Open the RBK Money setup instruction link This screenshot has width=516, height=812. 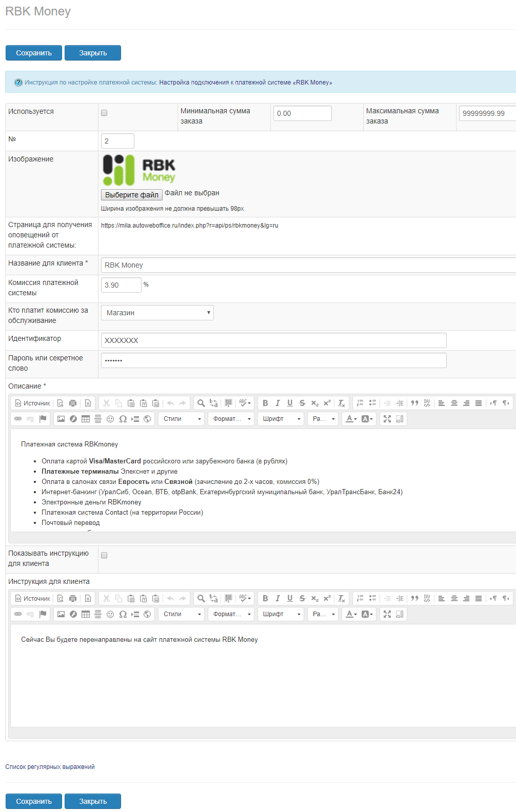click(245, 83)
